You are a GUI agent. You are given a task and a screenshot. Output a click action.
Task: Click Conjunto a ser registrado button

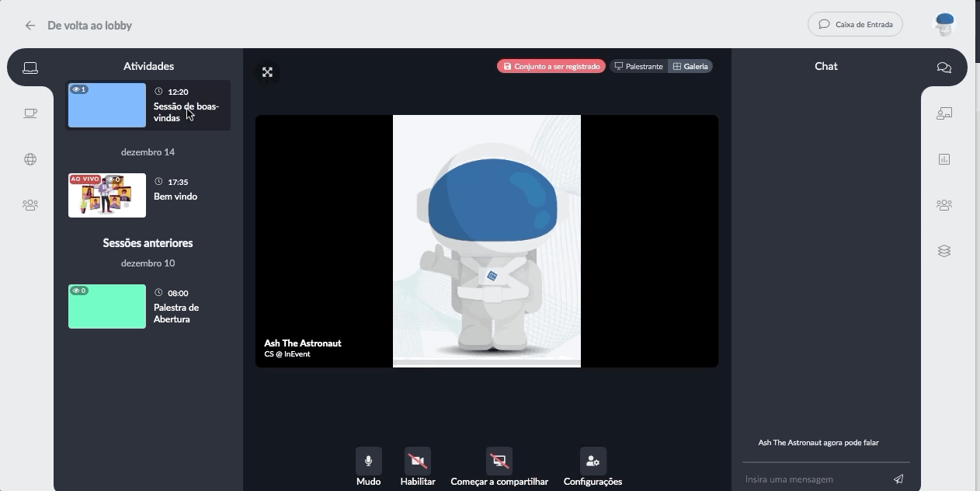click(551, 67)
